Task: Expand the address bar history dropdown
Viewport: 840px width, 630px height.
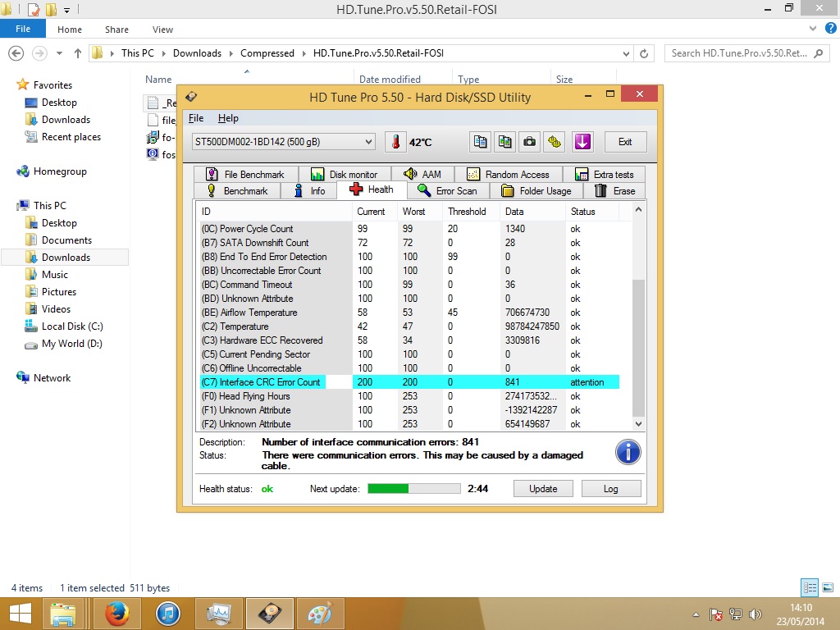Action: [x=626, y=53]
